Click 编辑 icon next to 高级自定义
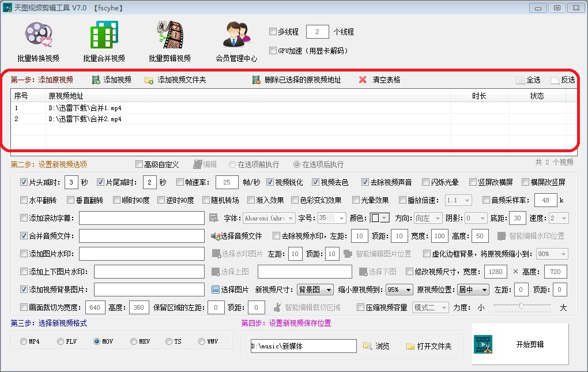This screenshot has height=372, width=588. pos(198,164)
